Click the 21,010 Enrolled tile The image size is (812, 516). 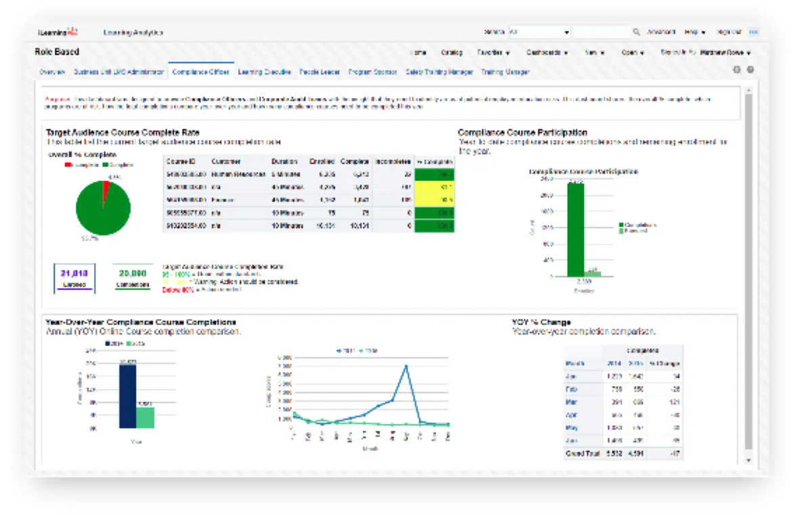tap(74, 277)
